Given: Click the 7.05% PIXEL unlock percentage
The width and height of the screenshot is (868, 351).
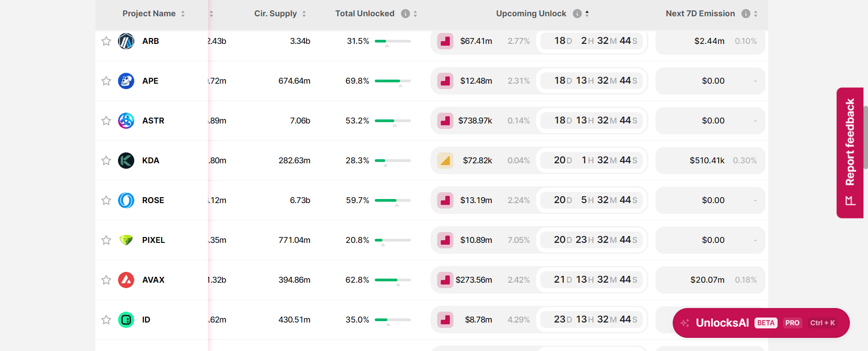Looking at the screenshot, I should (519, 240).
